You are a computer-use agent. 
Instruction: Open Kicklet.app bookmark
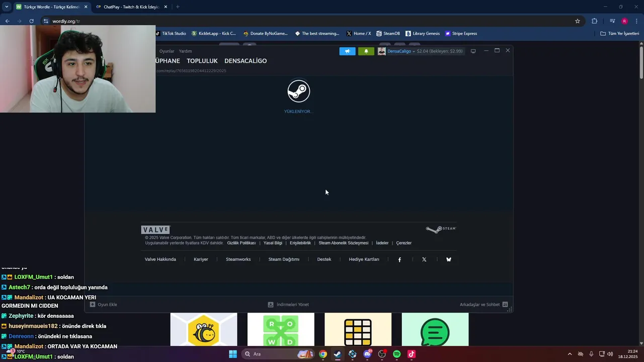click(x=213, y=34)
